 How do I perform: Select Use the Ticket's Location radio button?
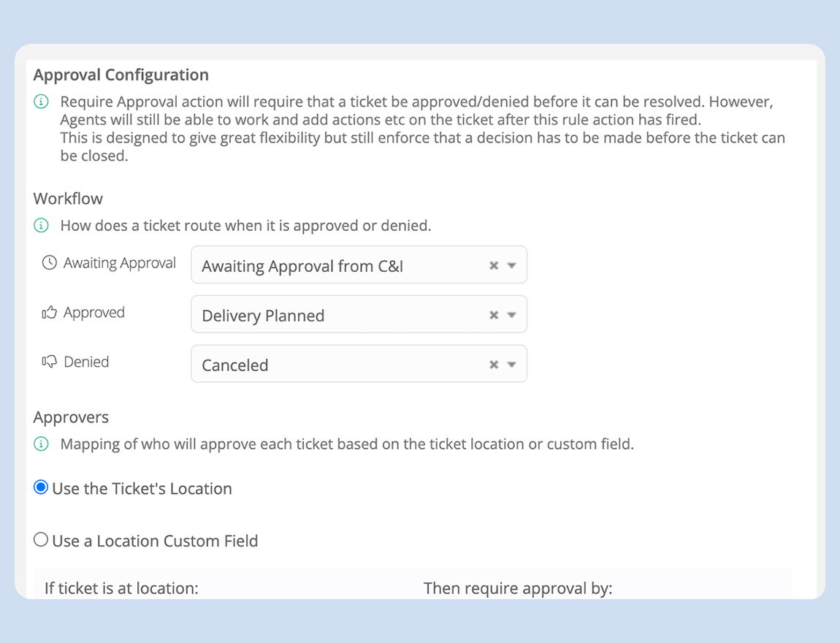[41, 487]
